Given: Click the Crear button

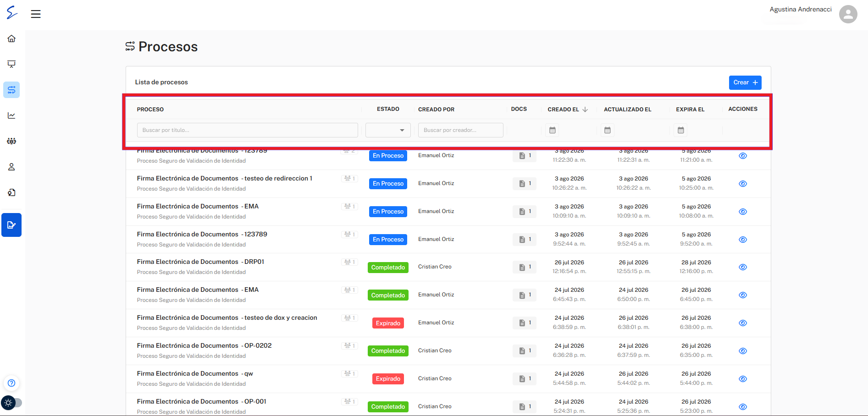Looking at the screenshot, I should pyautogui.click(x=745, y=82).
